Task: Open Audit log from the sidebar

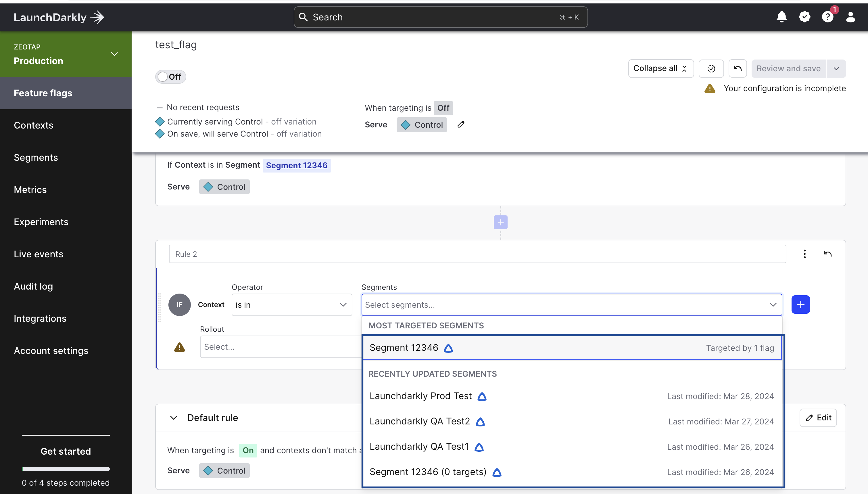Action: [33, 286]
